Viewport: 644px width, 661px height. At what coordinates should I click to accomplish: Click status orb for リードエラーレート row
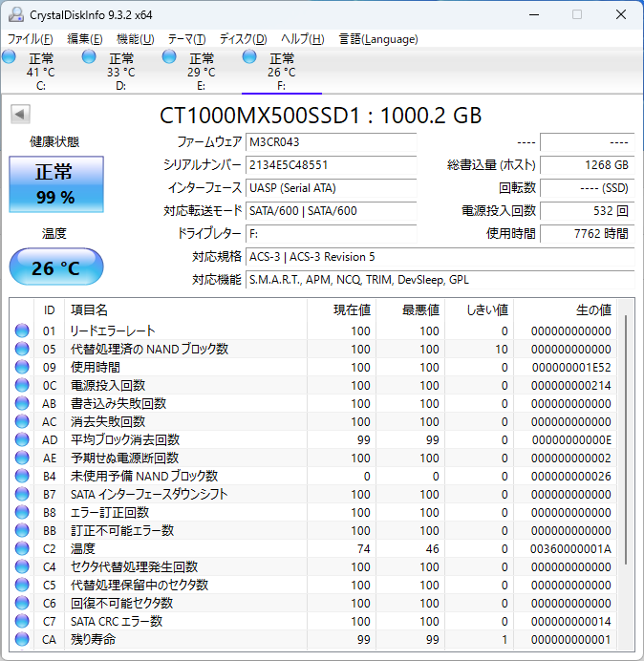(x=22, y=330)
